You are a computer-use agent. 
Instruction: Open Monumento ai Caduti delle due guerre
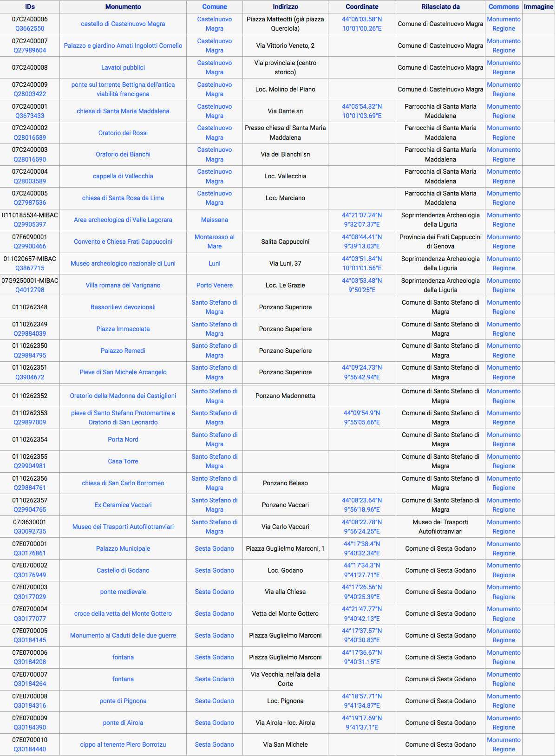click(x=123, y=635)
